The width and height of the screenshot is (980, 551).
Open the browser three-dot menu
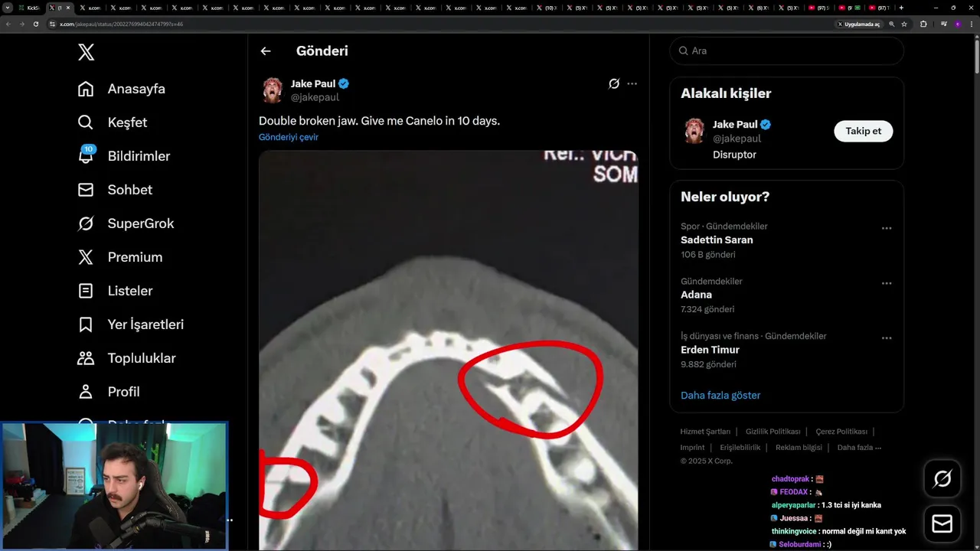972,24
